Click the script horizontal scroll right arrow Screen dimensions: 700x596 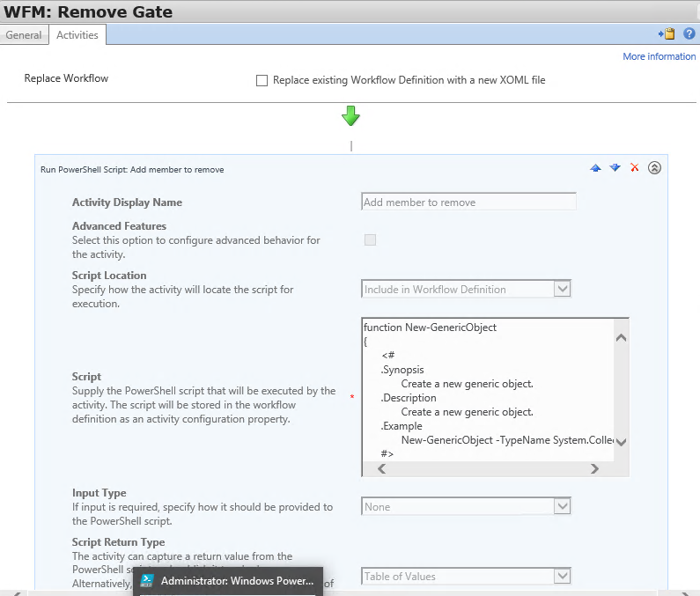point(594,468)
